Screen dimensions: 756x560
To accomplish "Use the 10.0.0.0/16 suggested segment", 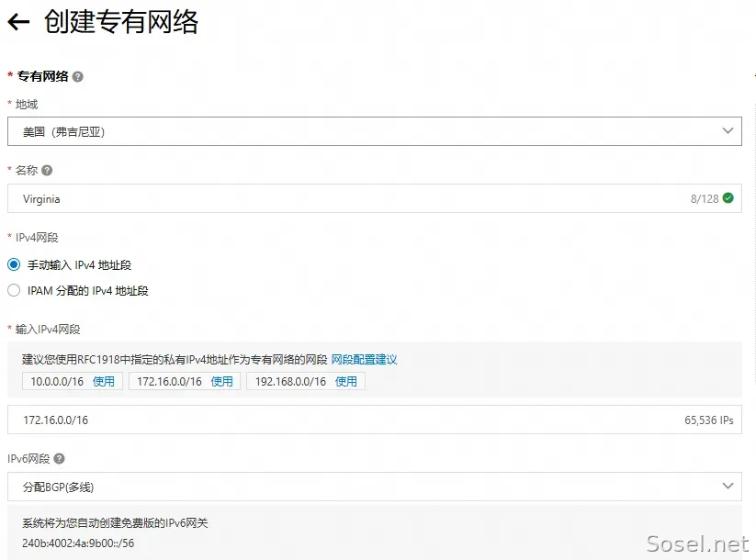I will (x=104, y=382).
